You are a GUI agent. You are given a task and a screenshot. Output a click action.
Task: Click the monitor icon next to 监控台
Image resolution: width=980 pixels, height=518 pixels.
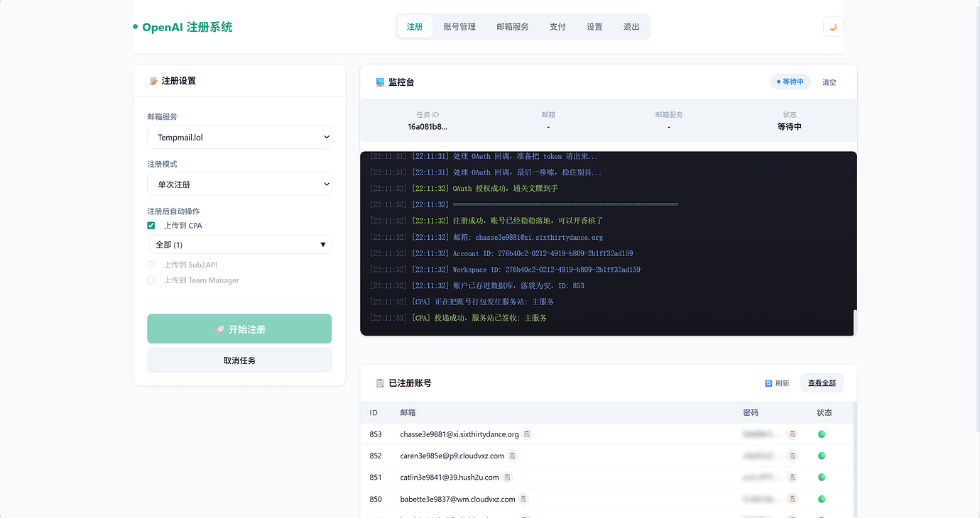(x=380, y=82)
